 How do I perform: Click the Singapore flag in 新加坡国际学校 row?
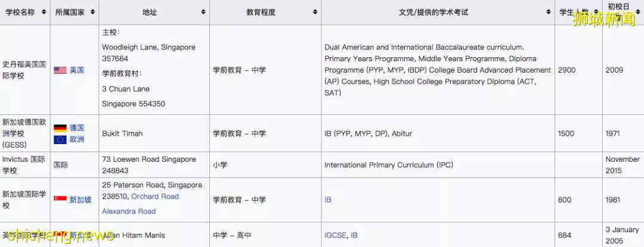pos(60,200)
